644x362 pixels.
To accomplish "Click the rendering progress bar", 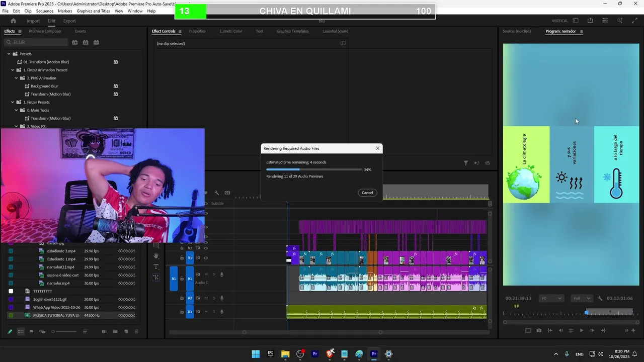I will point(314,169).
